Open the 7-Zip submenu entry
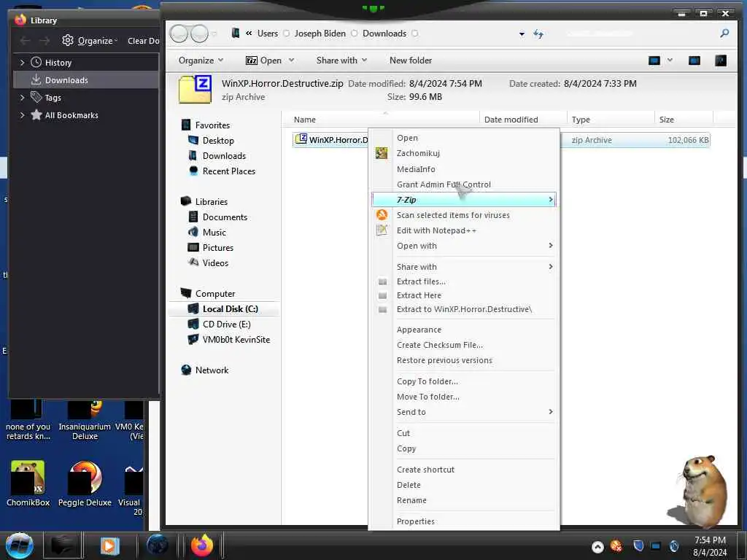 463,200
